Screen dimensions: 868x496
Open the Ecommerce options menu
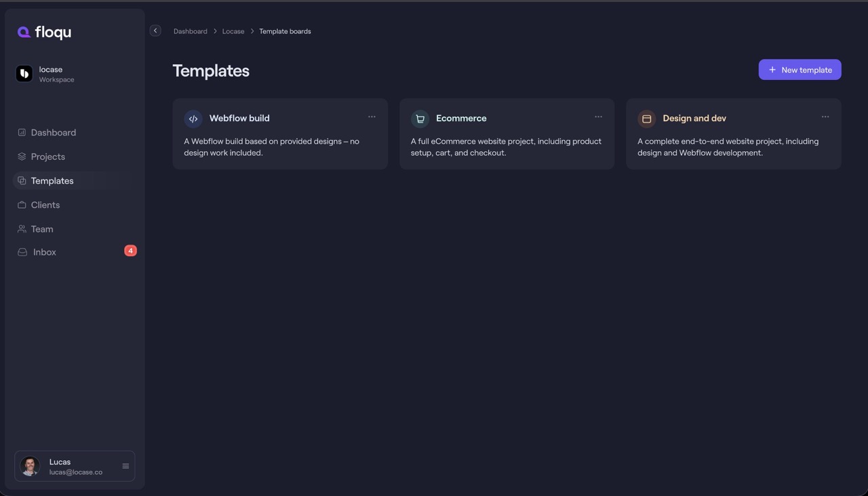click(598, 117)
